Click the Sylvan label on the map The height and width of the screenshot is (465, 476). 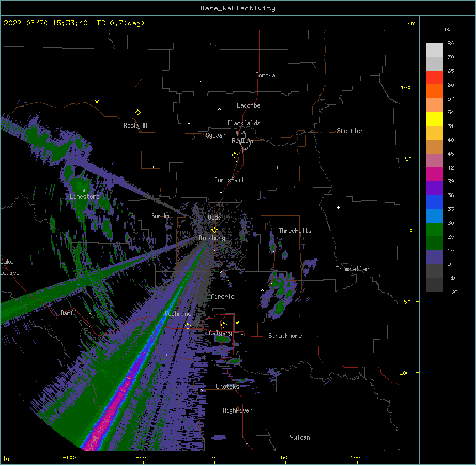(215, 135)
